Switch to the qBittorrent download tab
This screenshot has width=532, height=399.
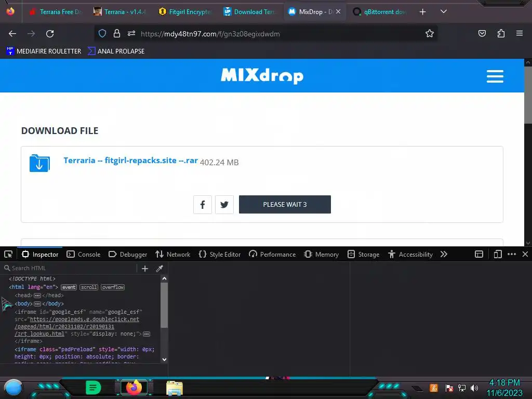tap(379, 12)
